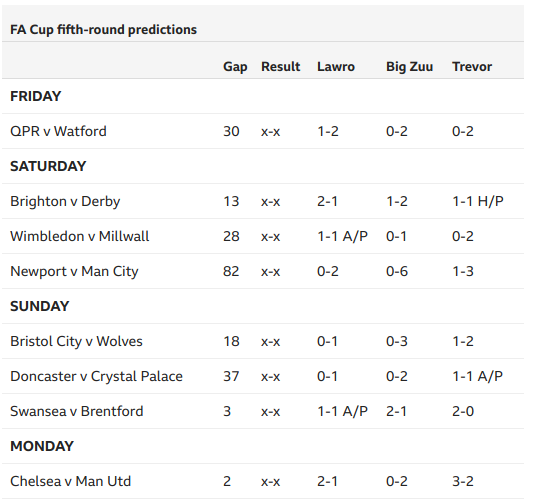Select the Swansea v Brentford fixture
Screen dimensions: 537x504
tap(77, 412)
